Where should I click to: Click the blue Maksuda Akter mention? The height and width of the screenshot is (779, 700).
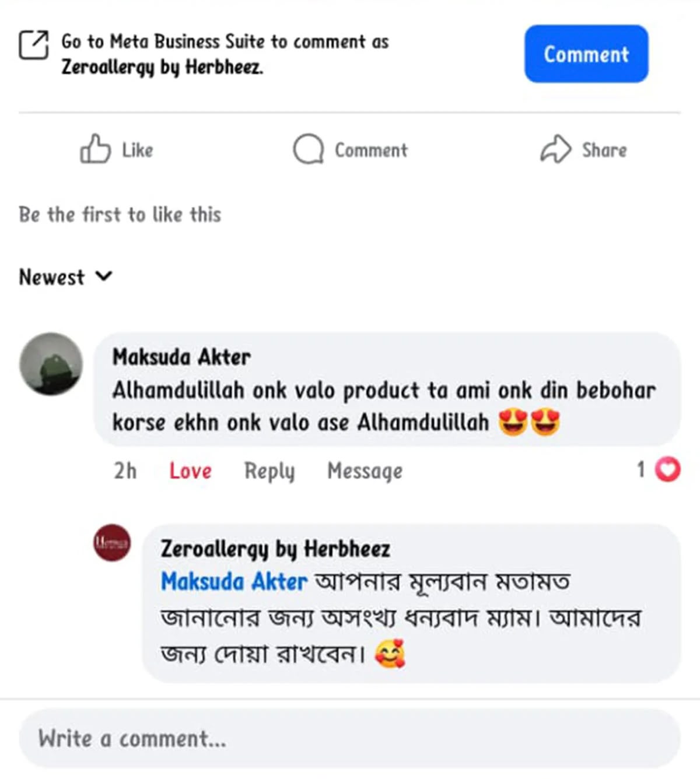pyautogui.click(x=234, y=582)
